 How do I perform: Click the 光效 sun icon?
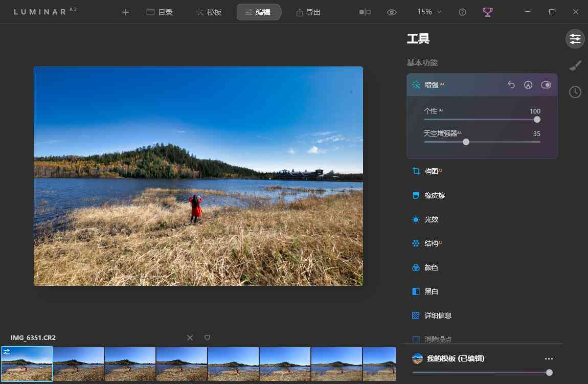416,219
